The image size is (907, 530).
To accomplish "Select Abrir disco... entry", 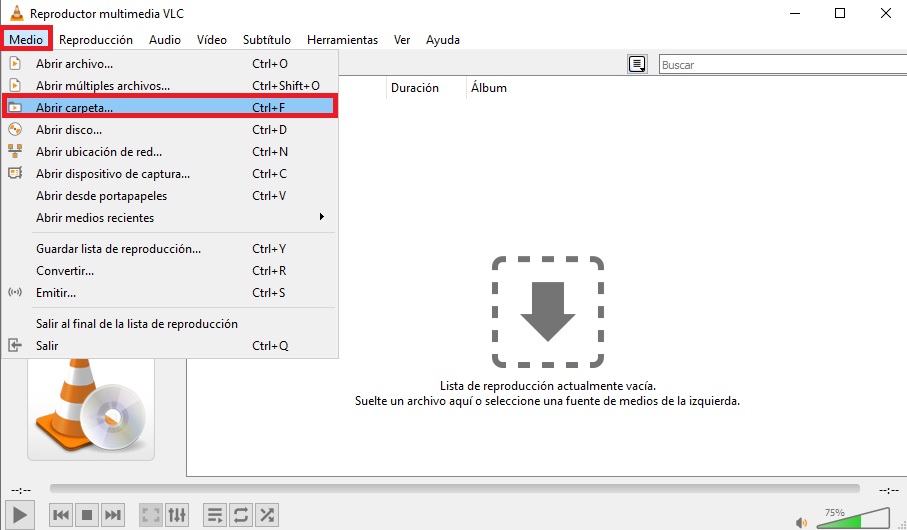I will point(169,130).
